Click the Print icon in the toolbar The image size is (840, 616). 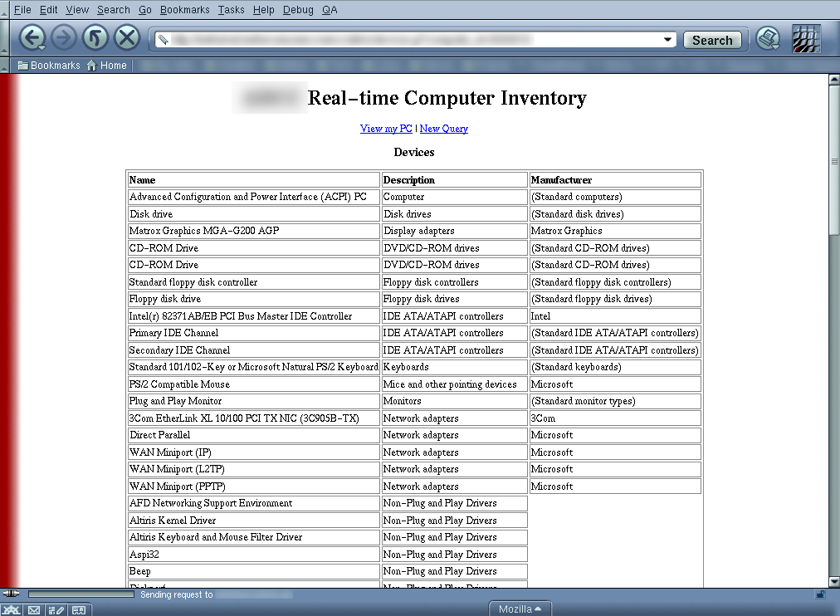(x=769, y=38)
